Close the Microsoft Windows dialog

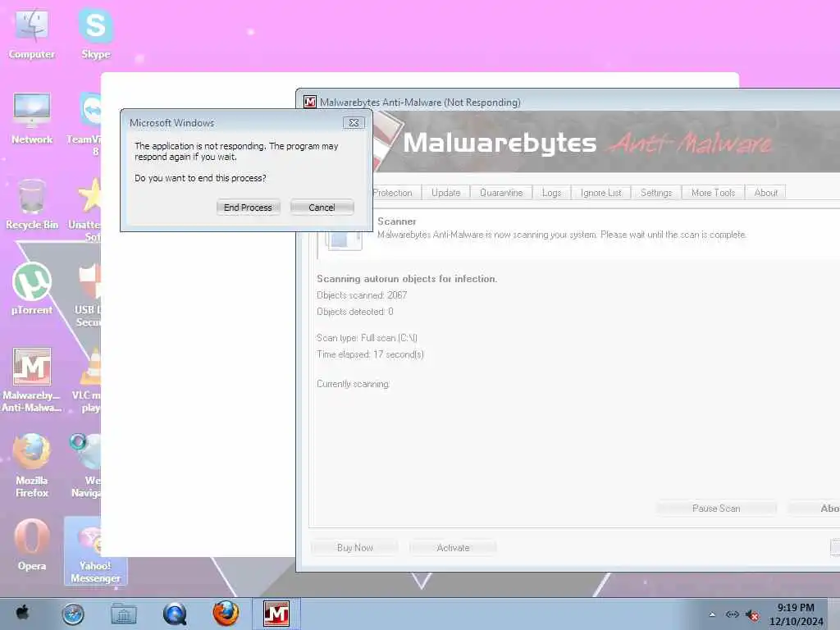[x=354, y=123]
